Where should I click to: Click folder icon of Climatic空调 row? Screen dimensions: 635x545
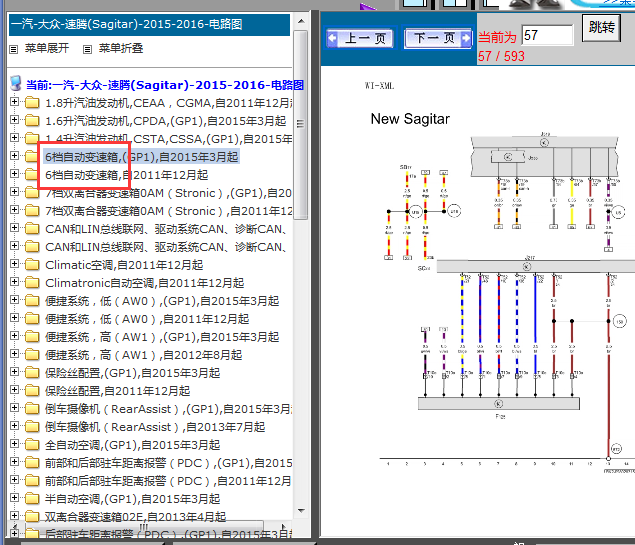coord(32,265)
